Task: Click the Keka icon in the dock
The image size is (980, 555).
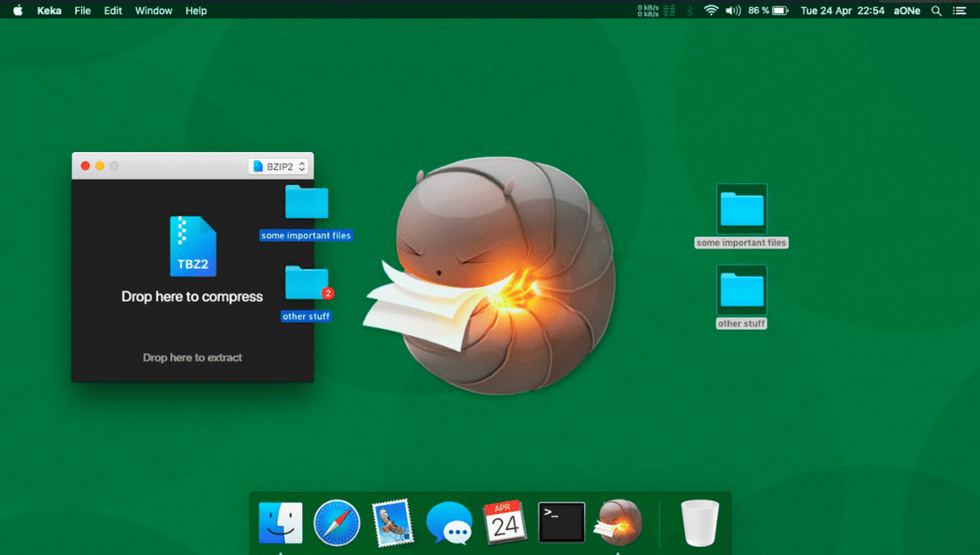Action: click(x=617, y=523)
